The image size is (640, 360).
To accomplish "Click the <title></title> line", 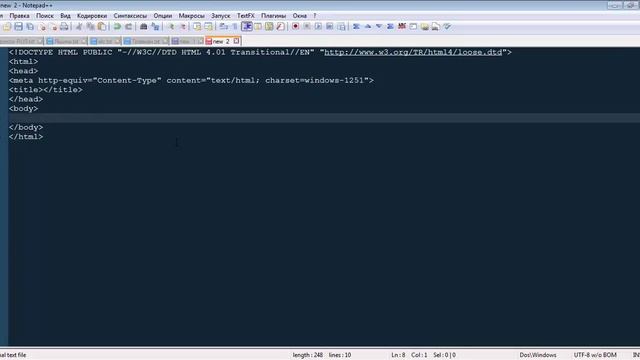I will 46,90.
